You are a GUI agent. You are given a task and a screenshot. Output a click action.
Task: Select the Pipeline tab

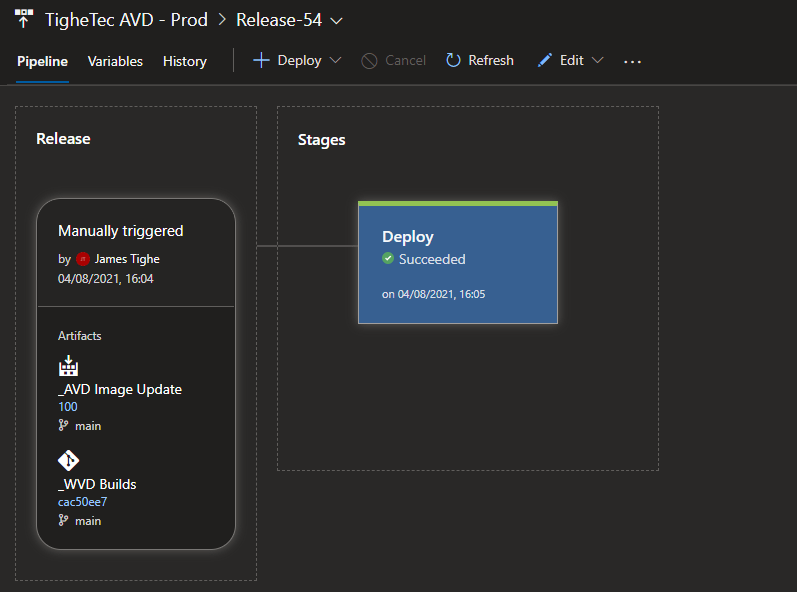coord(42,61)
